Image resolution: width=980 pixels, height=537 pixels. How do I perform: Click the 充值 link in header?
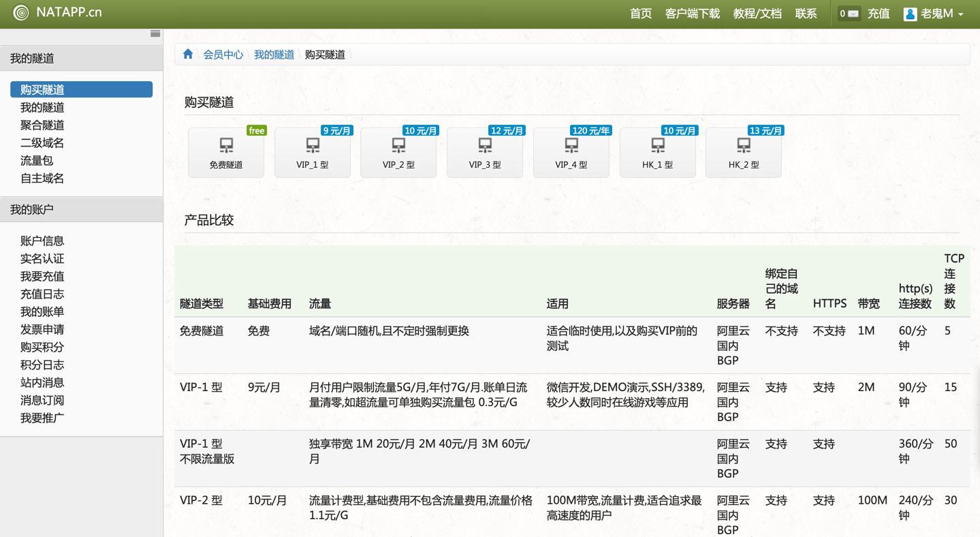[879, 14]
